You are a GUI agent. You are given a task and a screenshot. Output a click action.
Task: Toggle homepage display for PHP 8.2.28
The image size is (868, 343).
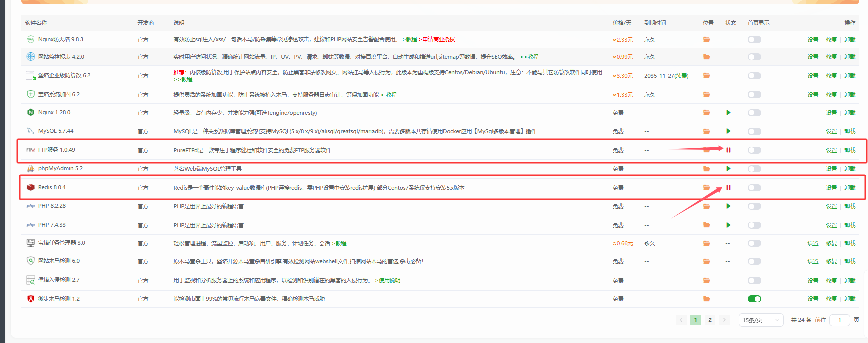[754, 206]
